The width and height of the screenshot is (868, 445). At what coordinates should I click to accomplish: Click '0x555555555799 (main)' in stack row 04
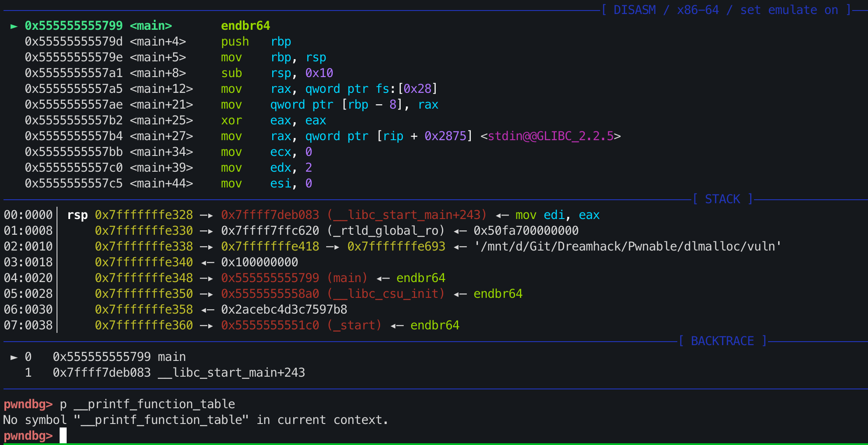[x=295, y=278]
